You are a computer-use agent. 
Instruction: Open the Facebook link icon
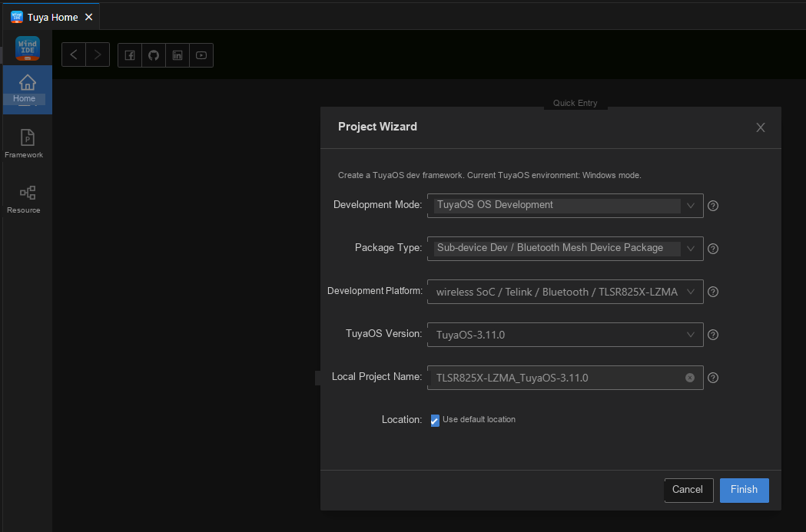(x=130, y=55)
